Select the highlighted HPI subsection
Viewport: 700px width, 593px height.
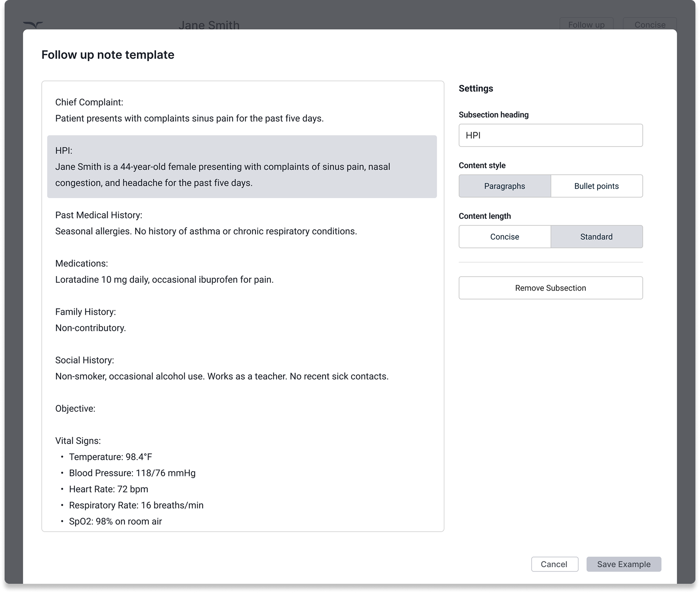(x=242, y=167)
